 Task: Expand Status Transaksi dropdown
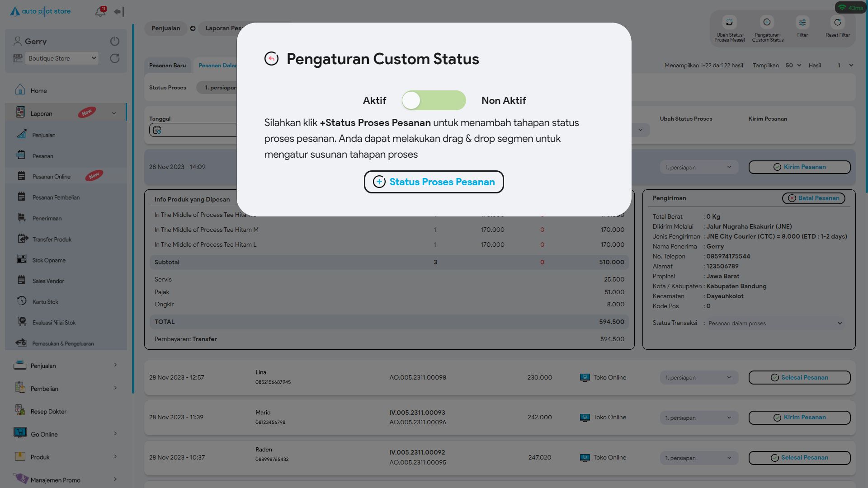click(775, 324)
